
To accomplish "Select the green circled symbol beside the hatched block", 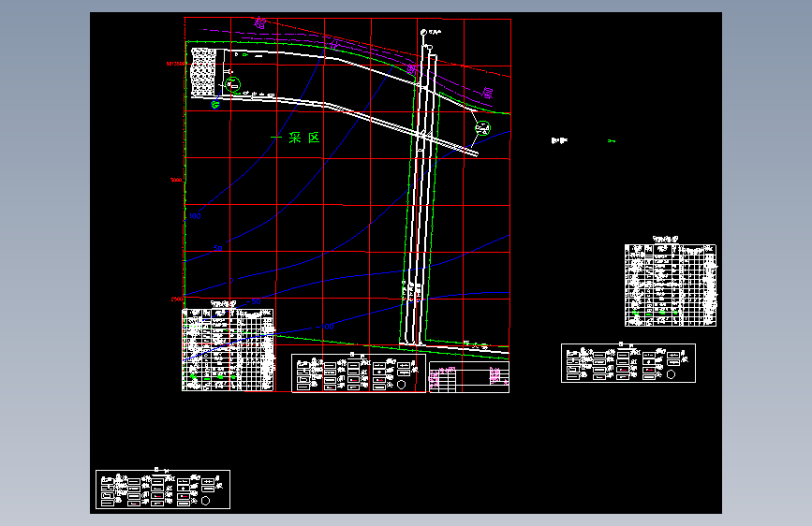I will tap(232, 84).
